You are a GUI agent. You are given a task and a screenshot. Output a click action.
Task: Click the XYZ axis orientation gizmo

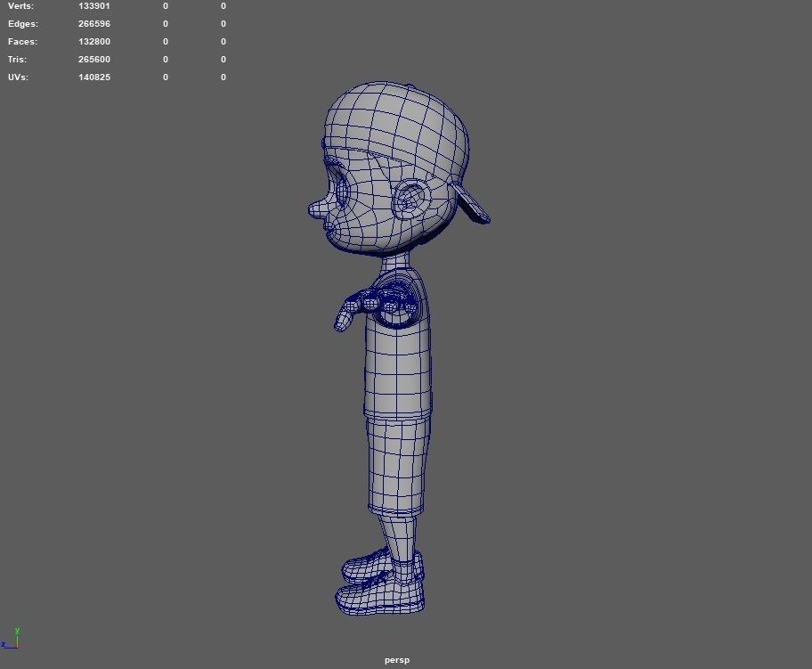pos(11,639)
